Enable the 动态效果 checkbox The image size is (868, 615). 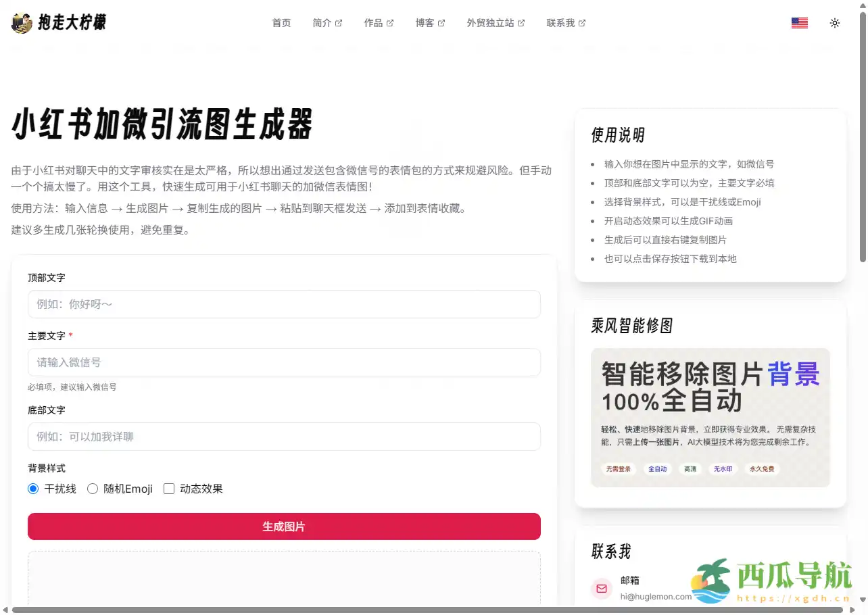[x=169, y=488]
